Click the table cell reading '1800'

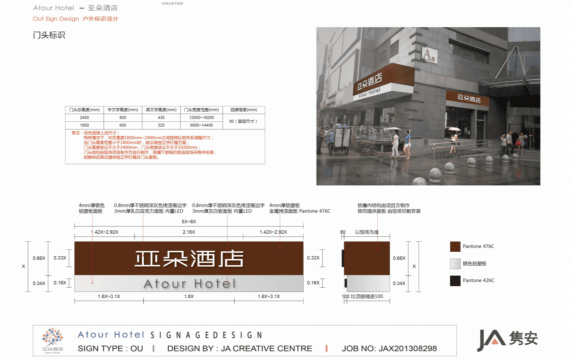pos(84,125)
